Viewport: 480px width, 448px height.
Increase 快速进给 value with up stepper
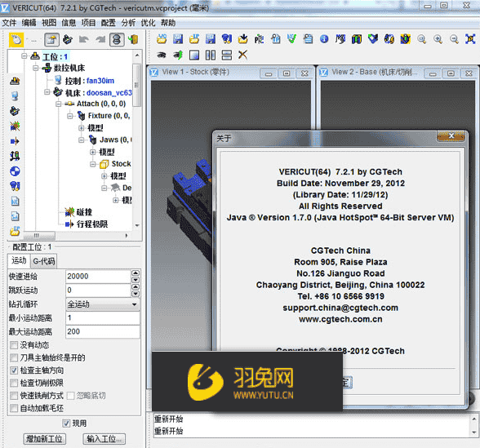click(x=136, y=273)
